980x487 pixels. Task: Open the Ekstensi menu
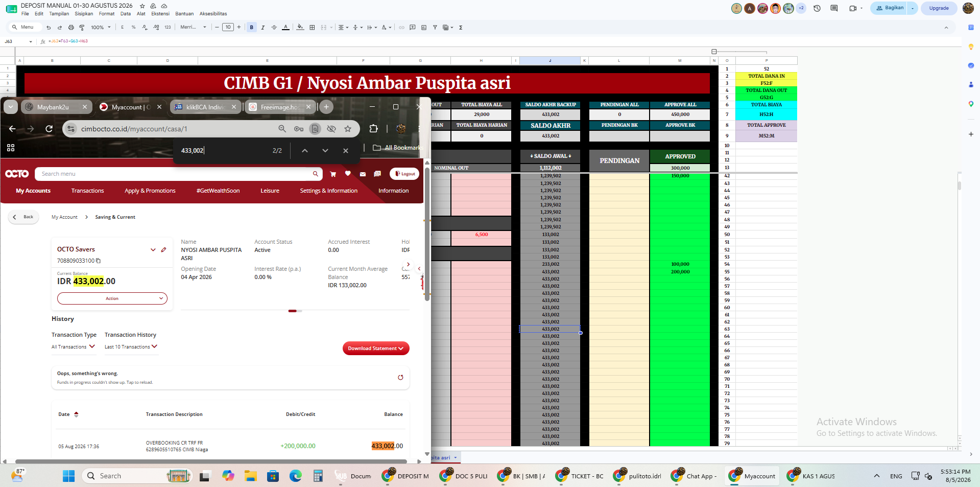(x=160, y=14)
